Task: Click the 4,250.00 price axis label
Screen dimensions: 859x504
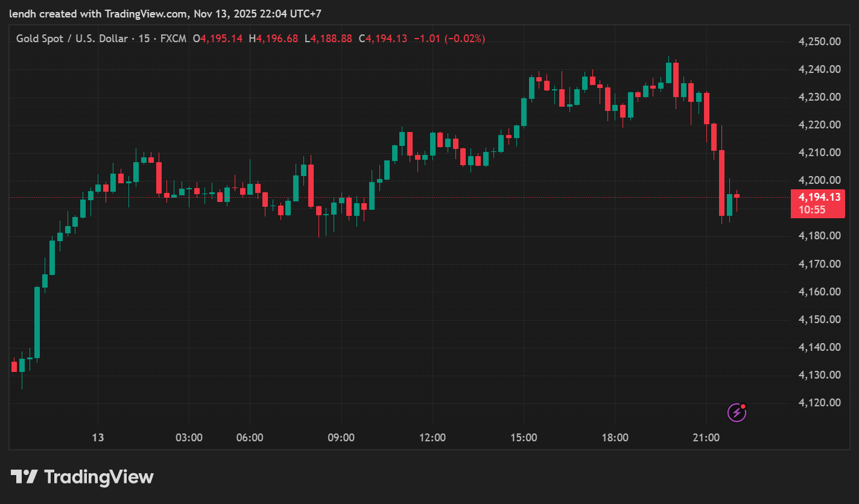Action: tap(819, 42)
